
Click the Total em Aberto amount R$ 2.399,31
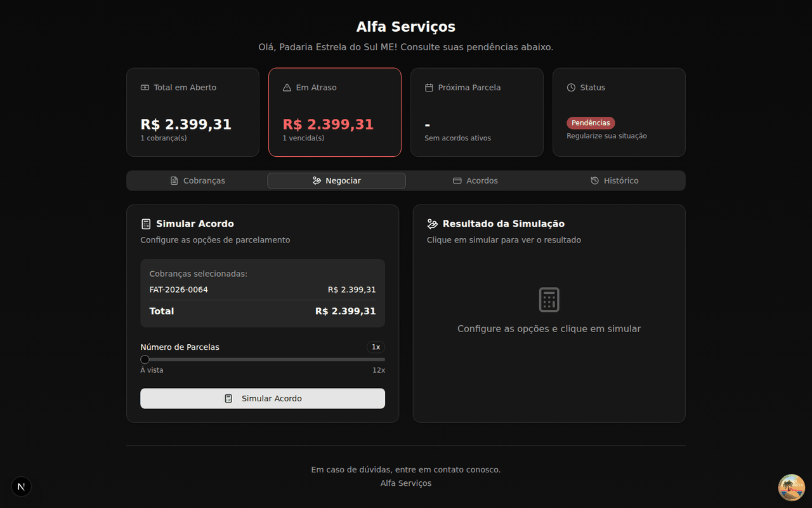coord(186,124)
